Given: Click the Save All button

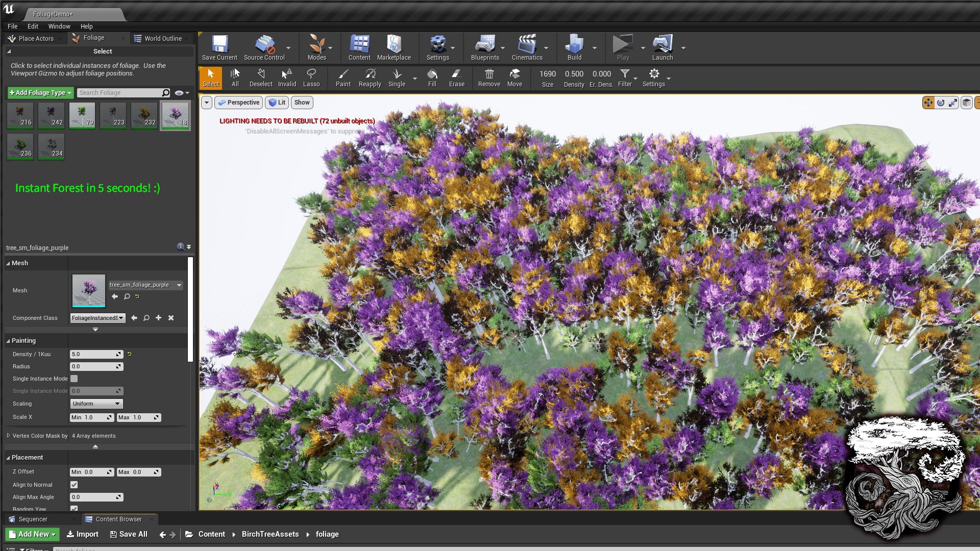Looking at the screenshot, I should click(129, 534).
